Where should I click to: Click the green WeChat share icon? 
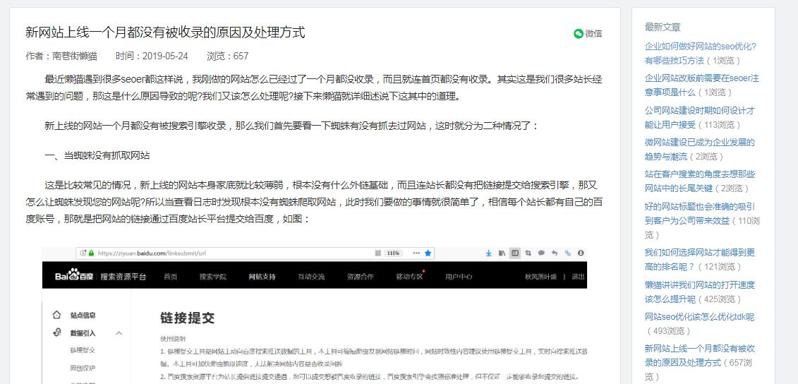[578, 34]
